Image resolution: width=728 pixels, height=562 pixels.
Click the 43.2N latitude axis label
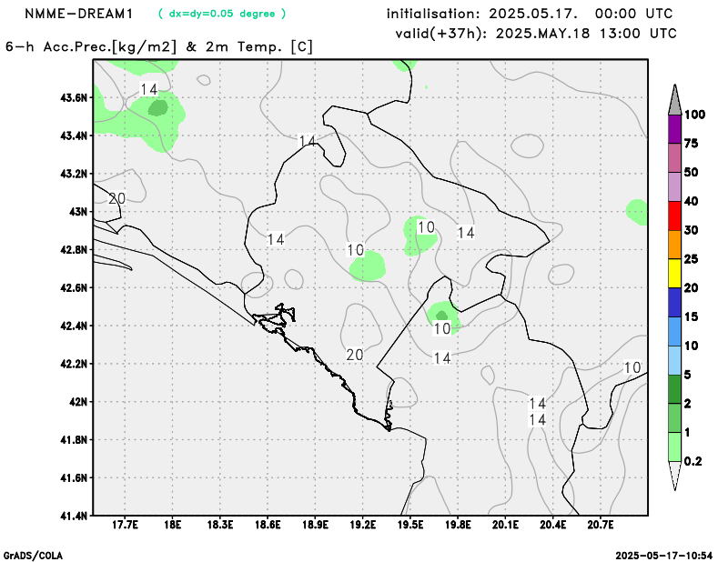pyautogui.click(x=74, y=174)
